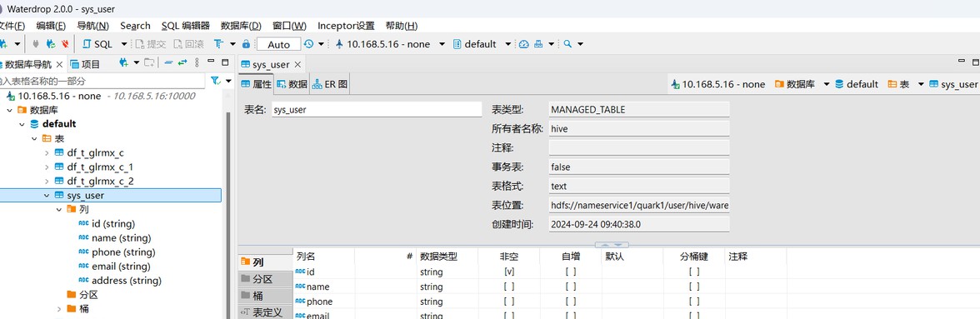This screenshot has width=980, height=319.
Task: Switch to the 数据 tab
Action: pyautogui.click(x=292, y=84)
